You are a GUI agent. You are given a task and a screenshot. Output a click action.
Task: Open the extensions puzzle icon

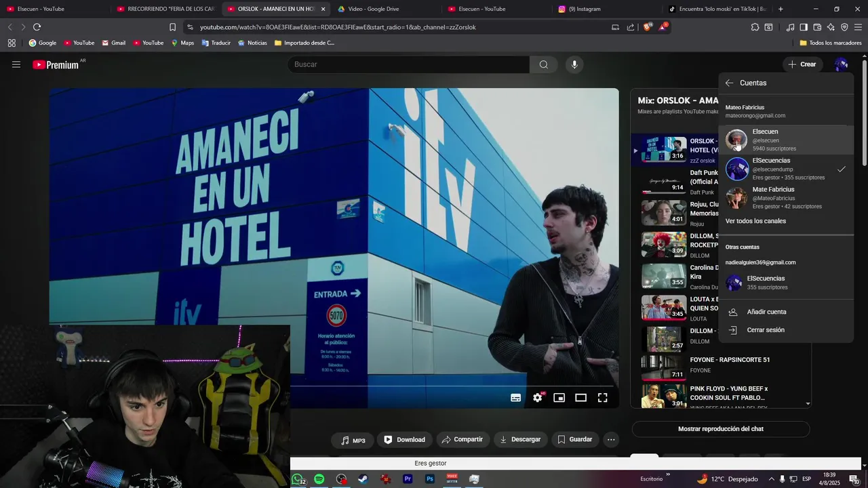[755, 27]
